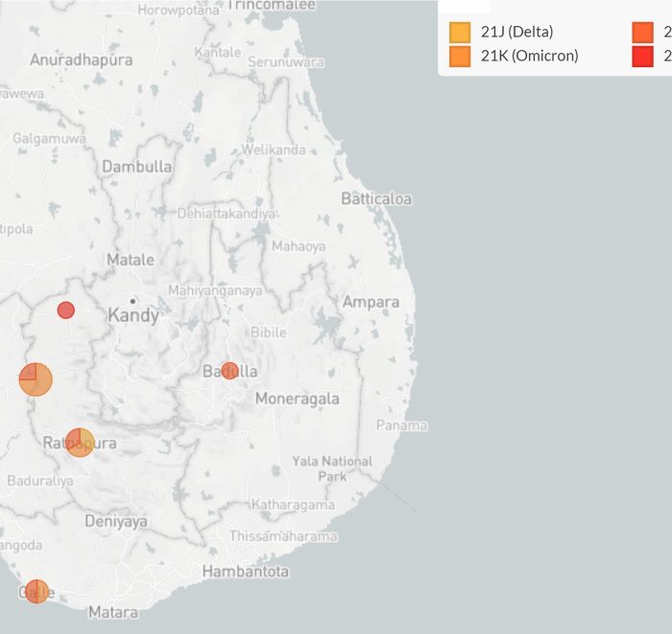Viewport: 672px width, 634px height.
Task: Click the pie marker on Galle
Action: [36, 591]
